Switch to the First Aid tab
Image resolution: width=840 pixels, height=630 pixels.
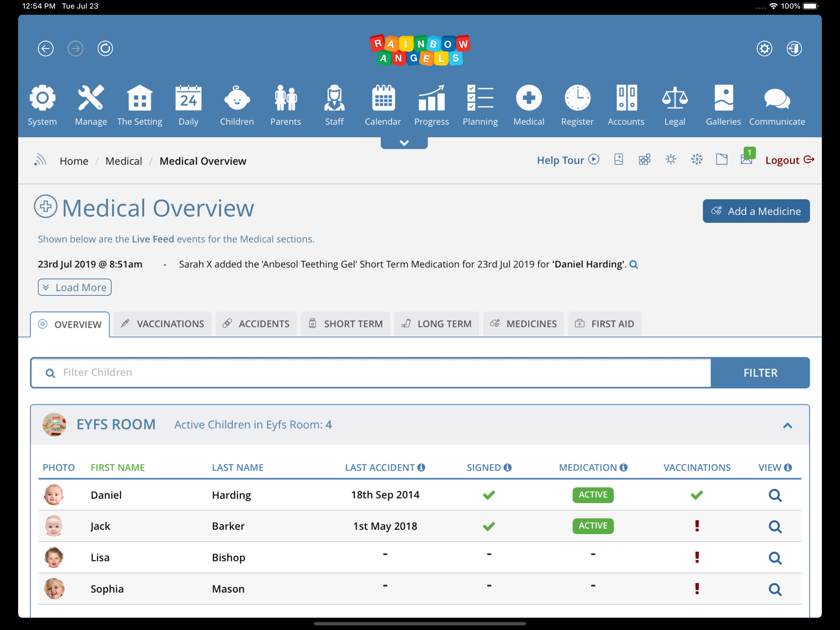click(604, 324)
